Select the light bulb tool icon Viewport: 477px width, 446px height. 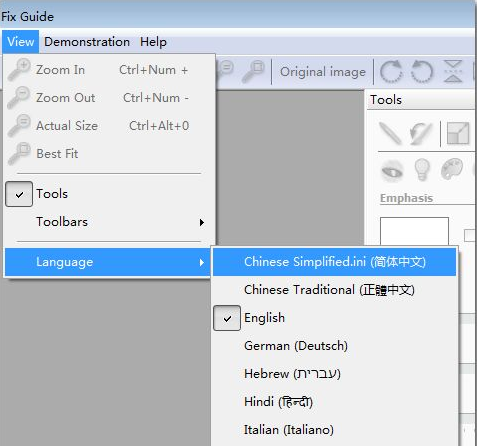[422, 170]
